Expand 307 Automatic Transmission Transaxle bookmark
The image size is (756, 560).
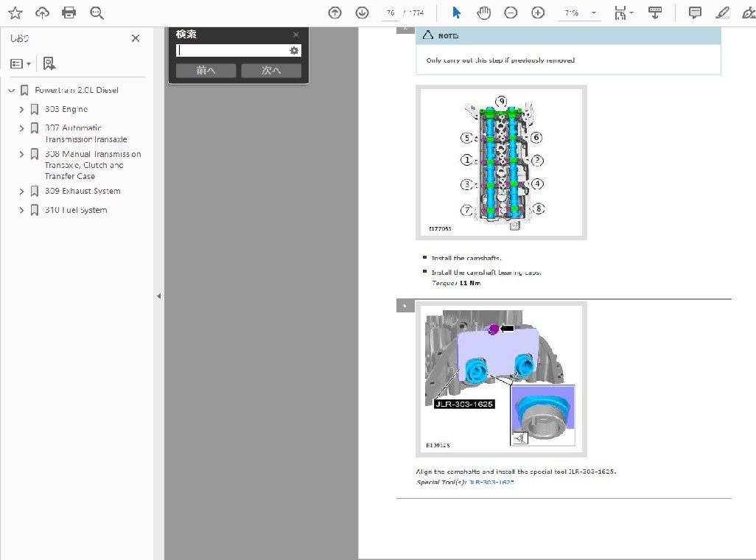click(x=21, y=128)
